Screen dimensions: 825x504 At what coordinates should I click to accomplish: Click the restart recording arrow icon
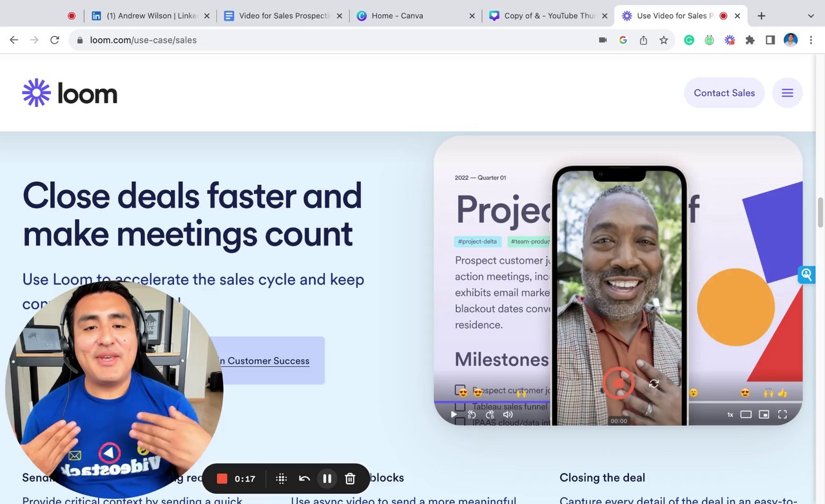[304, 478]
